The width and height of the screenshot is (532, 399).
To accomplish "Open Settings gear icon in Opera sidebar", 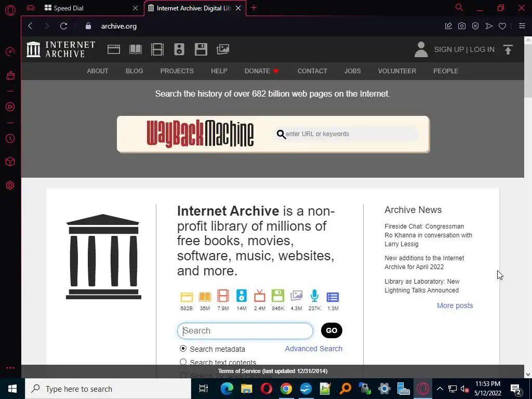I will [x=10, y=185].
